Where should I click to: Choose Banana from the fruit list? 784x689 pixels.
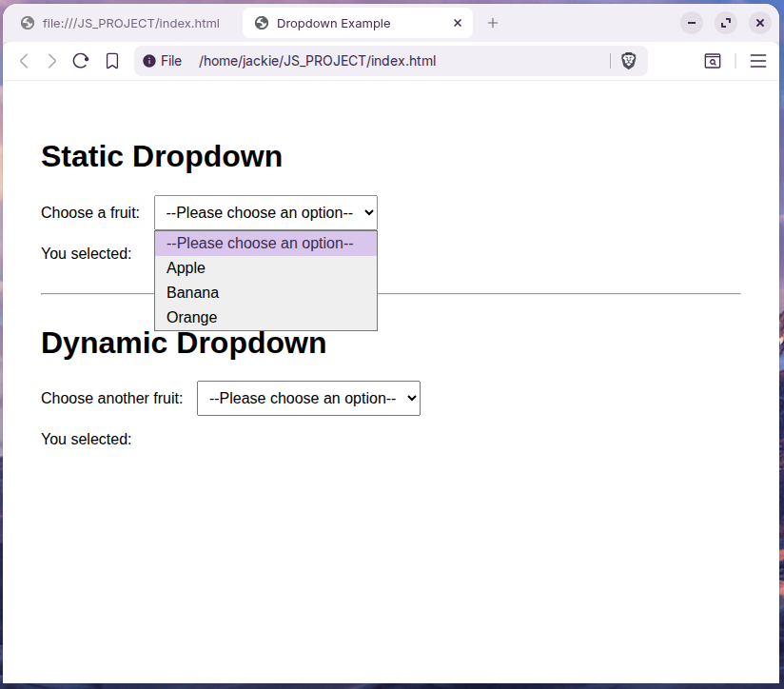193,293
